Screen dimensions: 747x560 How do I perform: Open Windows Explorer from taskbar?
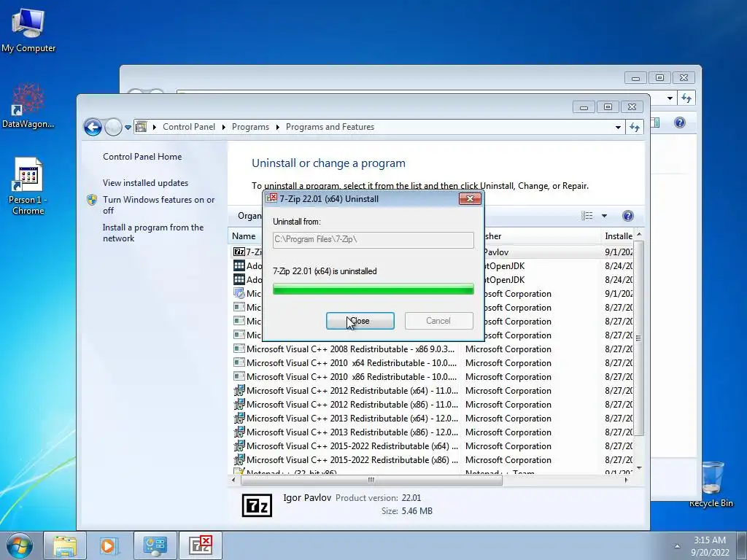coord(65,545)
